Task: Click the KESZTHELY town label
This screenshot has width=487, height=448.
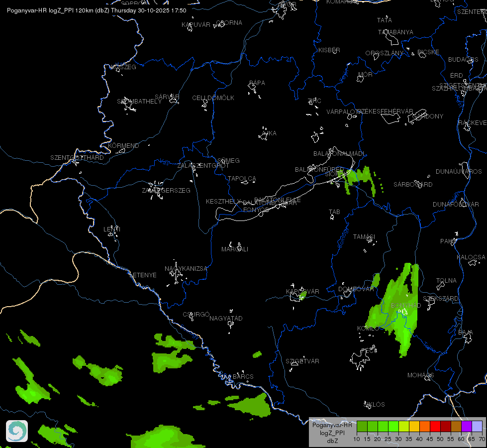Action: 223,202
